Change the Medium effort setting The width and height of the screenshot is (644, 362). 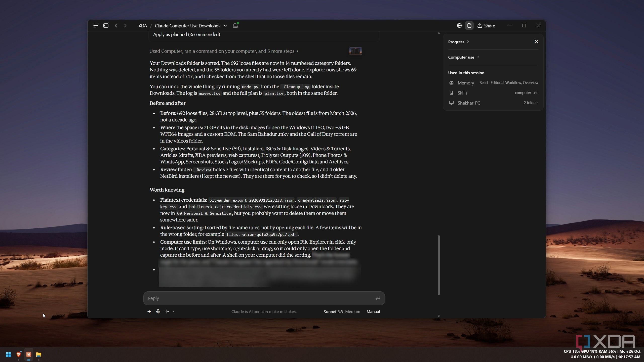point(352,311)
